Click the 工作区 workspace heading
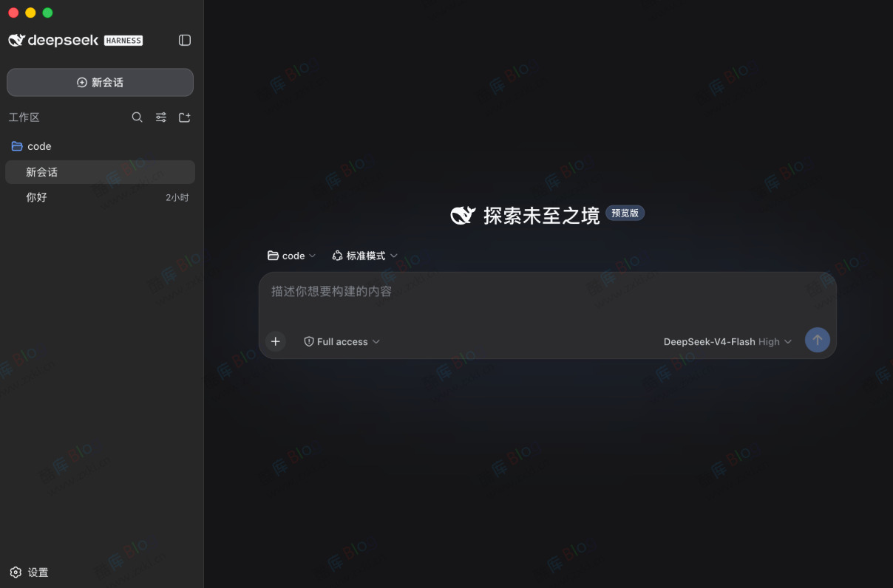The width and height of the screenshot is (893, 588). 24,117
